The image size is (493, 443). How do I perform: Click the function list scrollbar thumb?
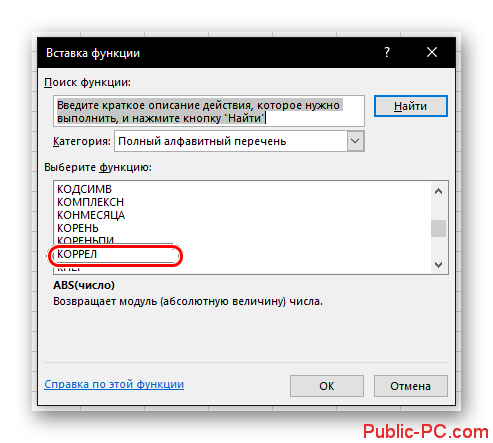point(438,229)
